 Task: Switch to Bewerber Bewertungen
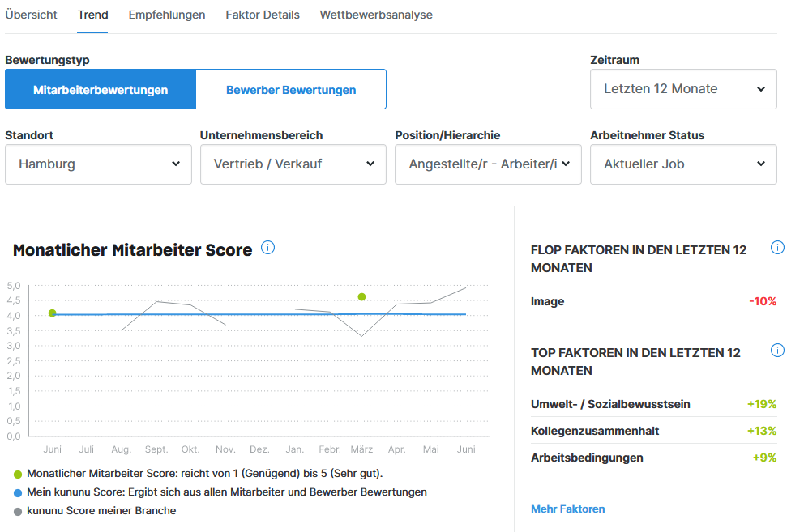[291, 90]
